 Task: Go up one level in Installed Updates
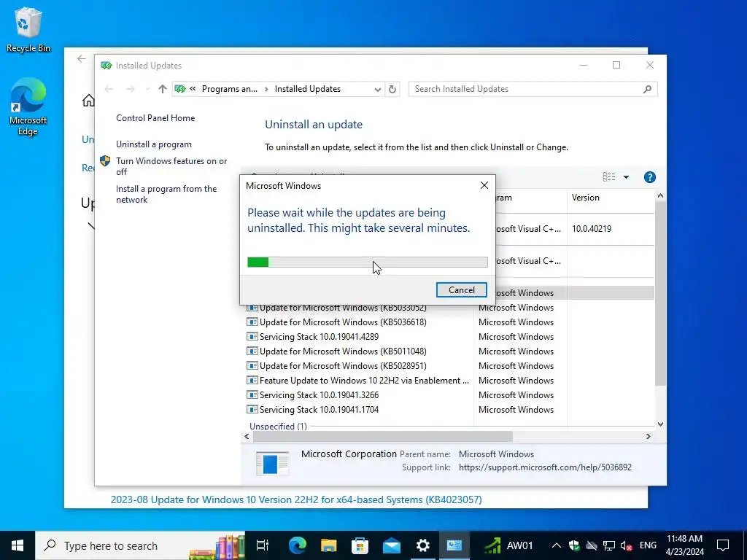[x=163, y=89]
